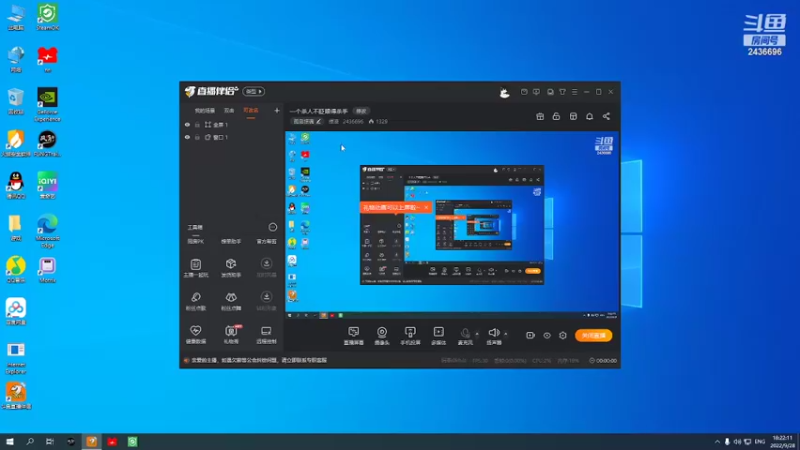The image size is (800, 450).
Task: Add a new scene with plus button
Action: click(277, 110)
